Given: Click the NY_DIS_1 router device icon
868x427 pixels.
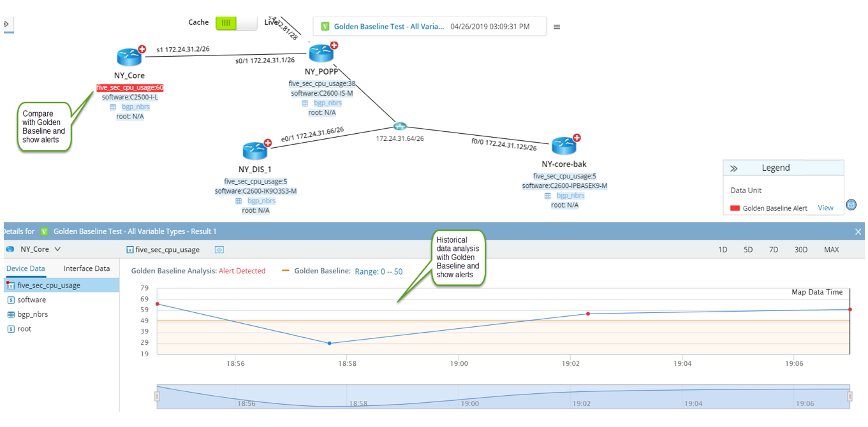Looking at the screenshot, I should (254, 151).
